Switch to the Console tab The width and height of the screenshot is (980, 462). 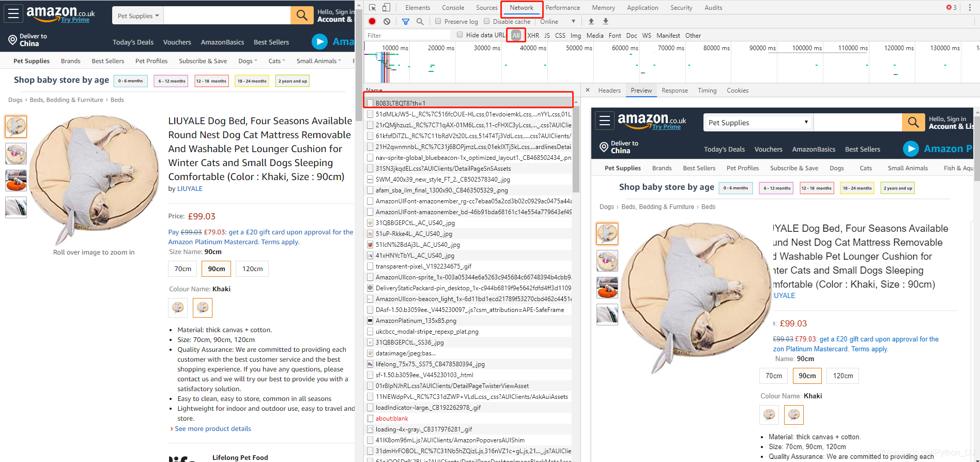click(x=453, y=7)
